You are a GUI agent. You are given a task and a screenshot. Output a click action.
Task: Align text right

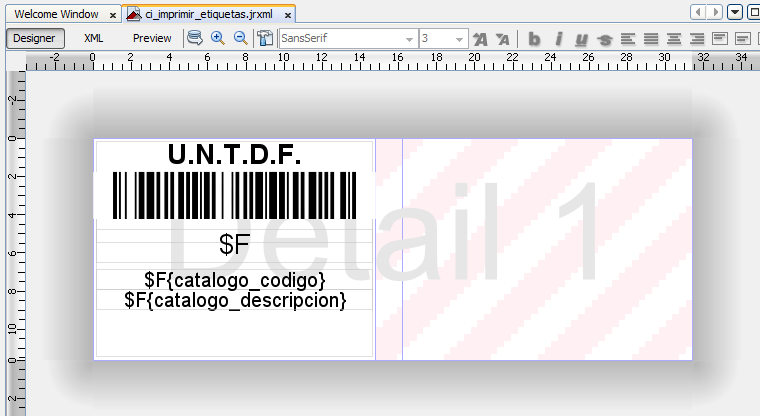pyautogui.click(x=697, y=39)
